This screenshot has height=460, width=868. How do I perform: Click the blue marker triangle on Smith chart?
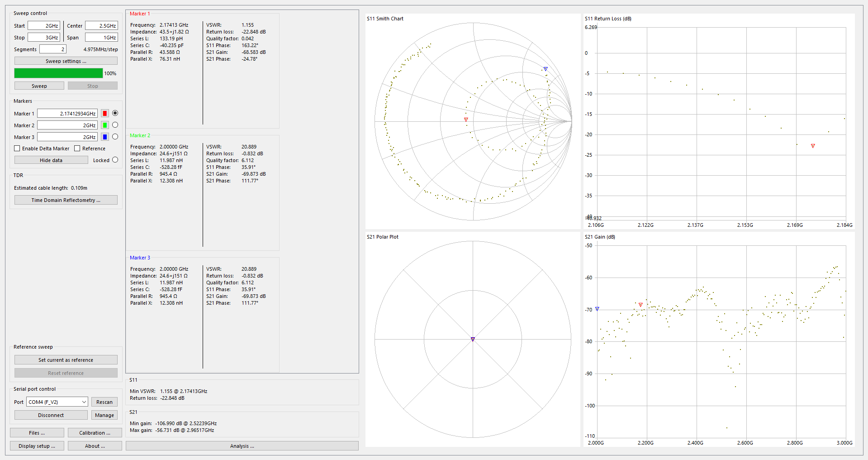coord(545,69)
